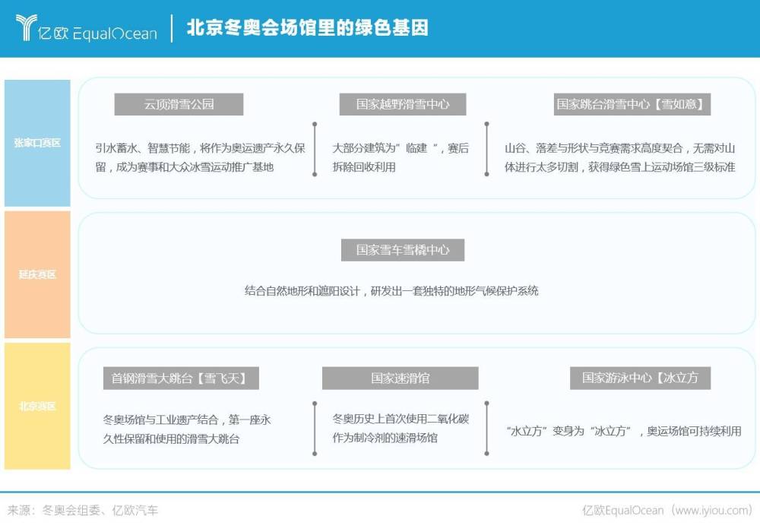The width and height of the screenshot is (760, 532).
Task: Select the 云顶滑雪公园 heading
Action: [x=179, y=104]
